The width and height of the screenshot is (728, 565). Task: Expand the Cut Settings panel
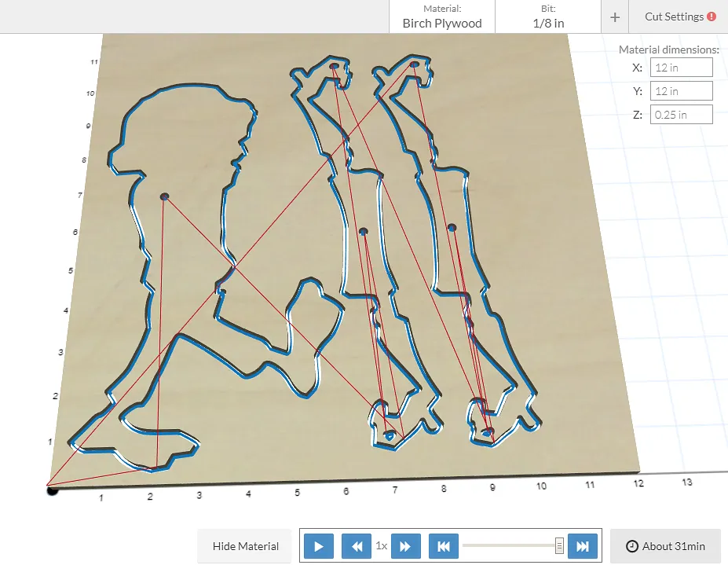tap(673, 17)
